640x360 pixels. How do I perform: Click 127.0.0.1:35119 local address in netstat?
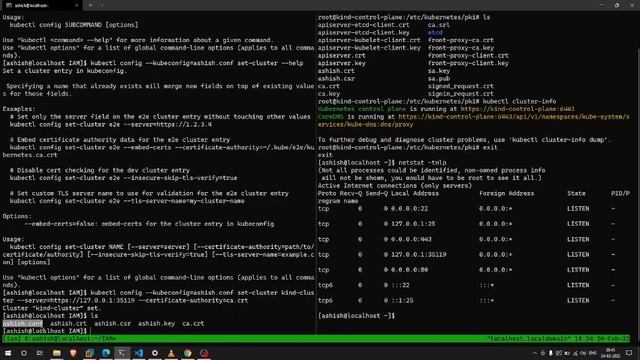pyautogui.click(x=418, y=254)
